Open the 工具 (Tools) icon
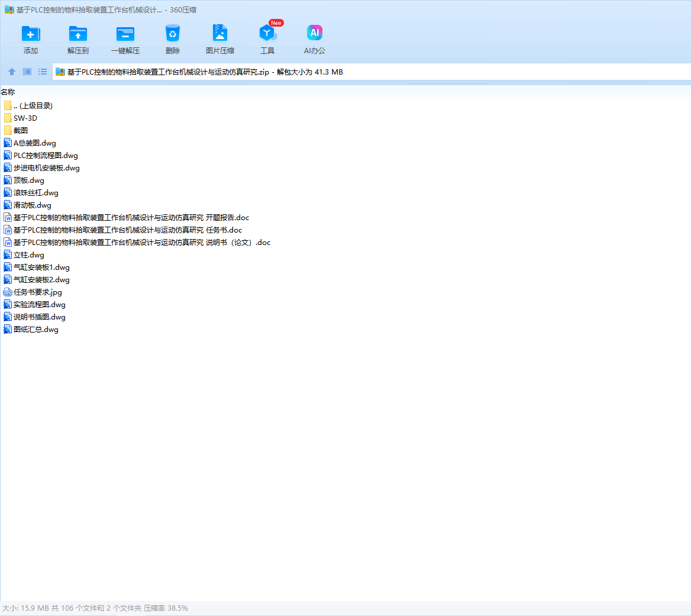This screenshot has width=691, height=616. click(x=267, y=33)
